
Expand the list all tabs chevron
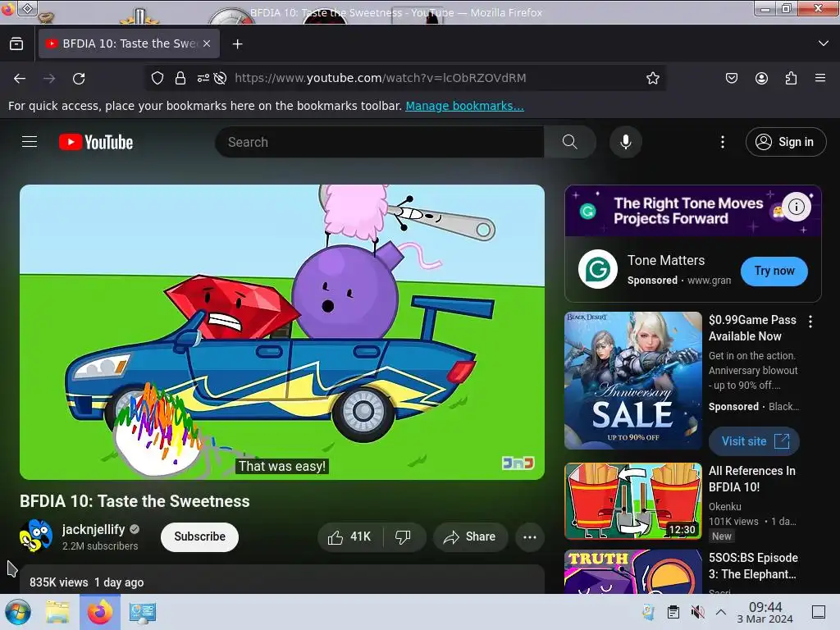click(824, 43)
